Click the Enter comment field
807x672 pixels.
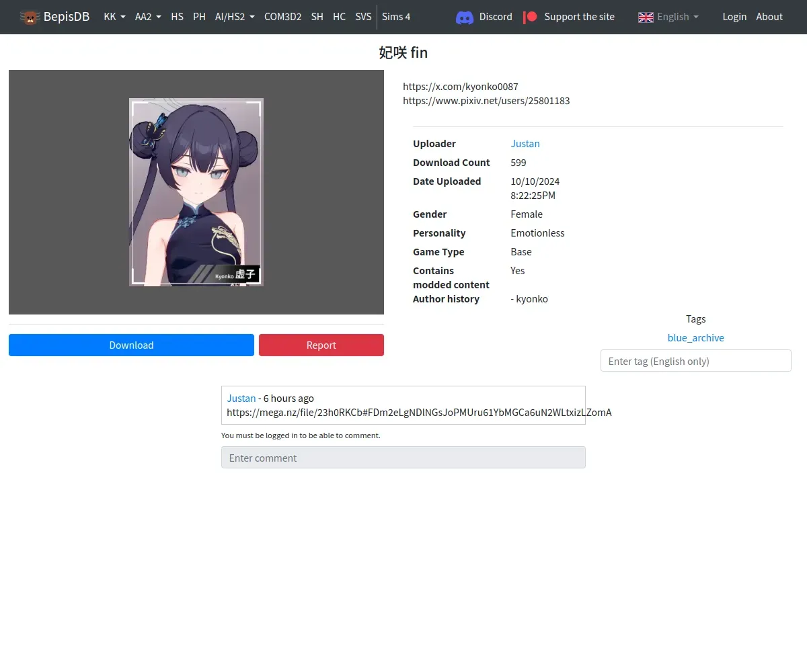click(x=403, y=458)
